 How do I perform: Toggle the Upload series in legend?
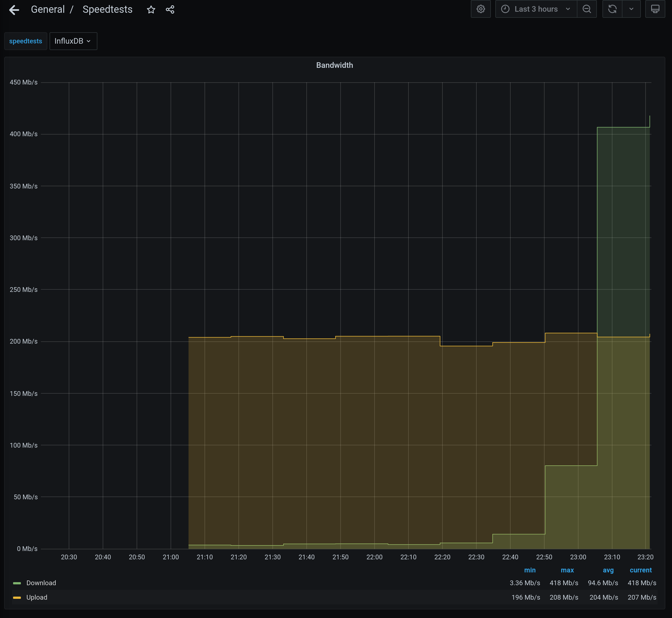pyautogui.click(x=37, y=597)
